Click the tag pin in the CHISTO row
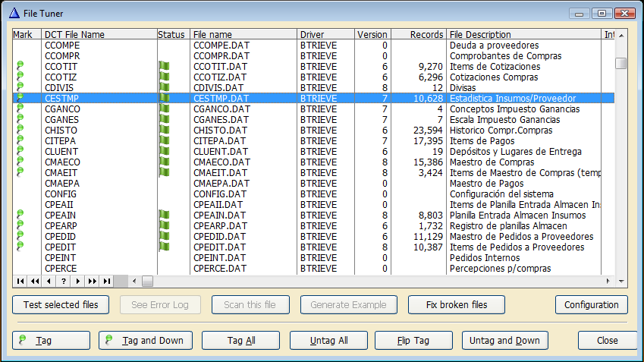This screenshot has width=644, height=362. [20, 131]
